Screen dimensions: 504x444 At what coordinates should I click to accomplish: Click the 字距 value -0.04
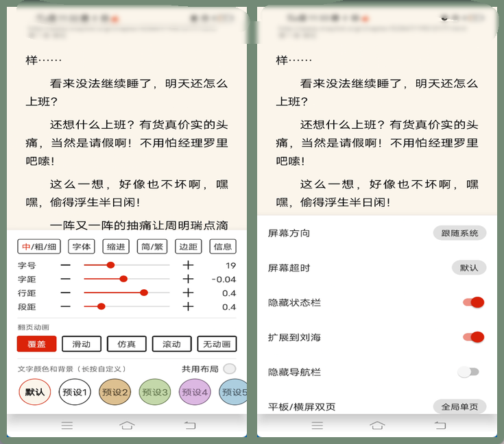click(x=224, y=280)
